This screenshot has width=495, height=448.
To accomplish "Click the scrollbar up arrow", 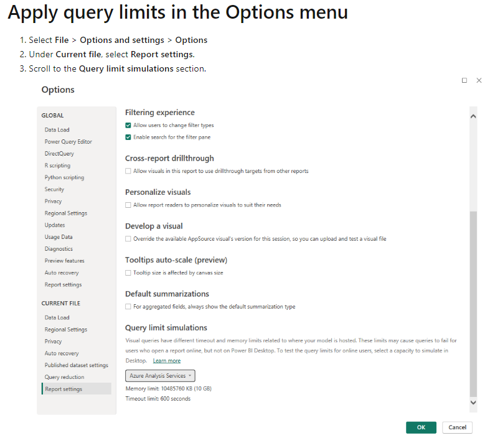I will pos(473,116).
